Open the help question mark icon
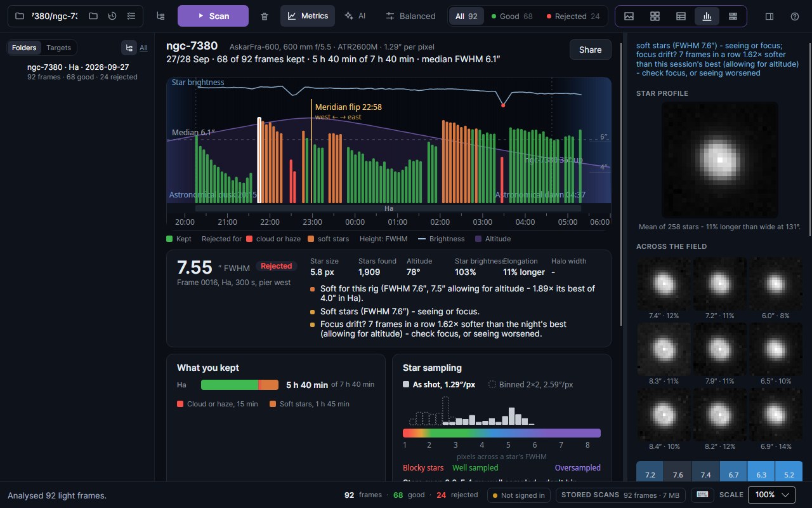This screenshot has width=812, height=508. [x=795, y=16]
